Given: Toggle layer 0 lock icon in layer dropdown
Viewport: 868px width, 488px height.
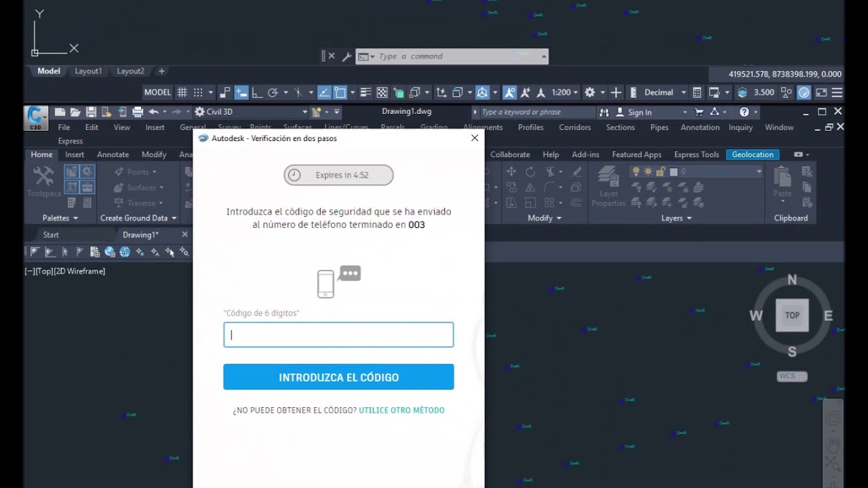Looking at the screenshot, I should pyautogui.click(x=661, y=172).
